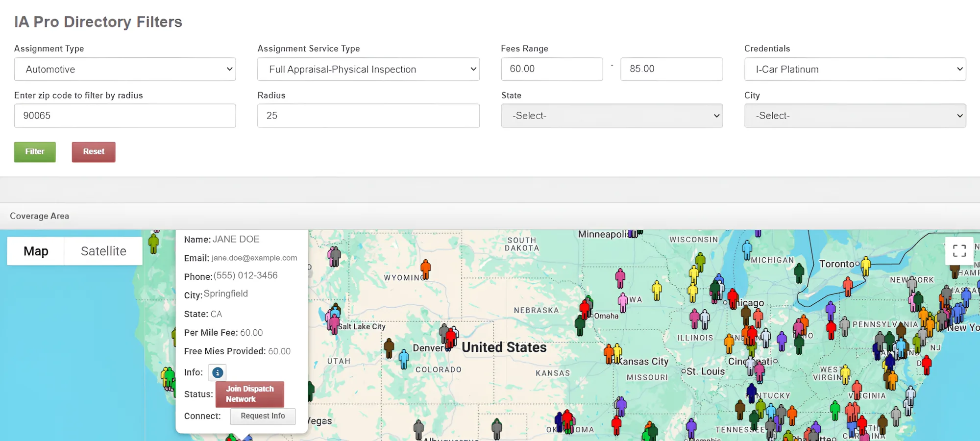Open the Assignment Service Type dropdown

368,69
